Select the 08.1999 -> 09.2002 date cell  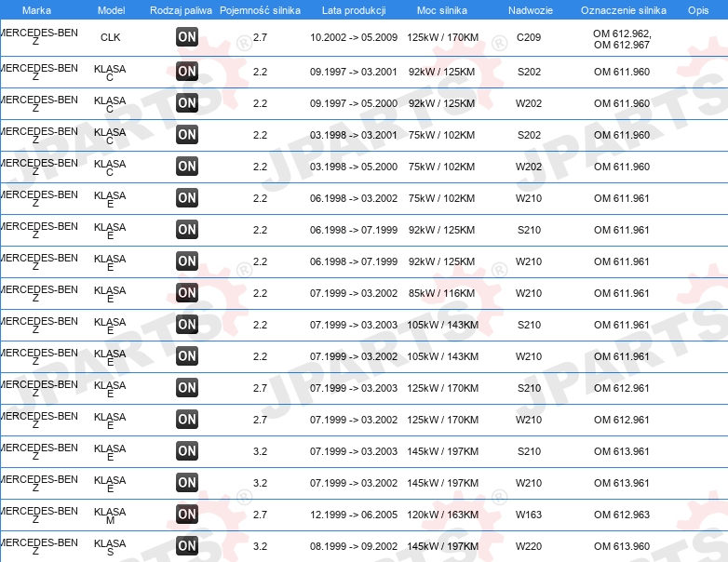(354, 546)
